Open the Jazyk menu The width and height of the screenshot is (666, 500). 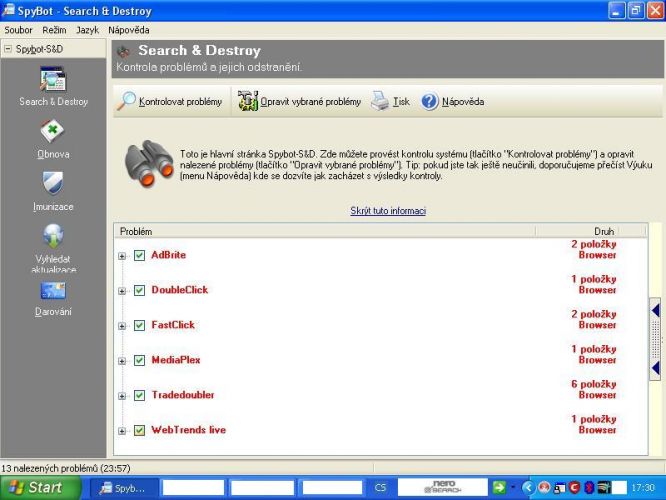[x=87, y=30]
